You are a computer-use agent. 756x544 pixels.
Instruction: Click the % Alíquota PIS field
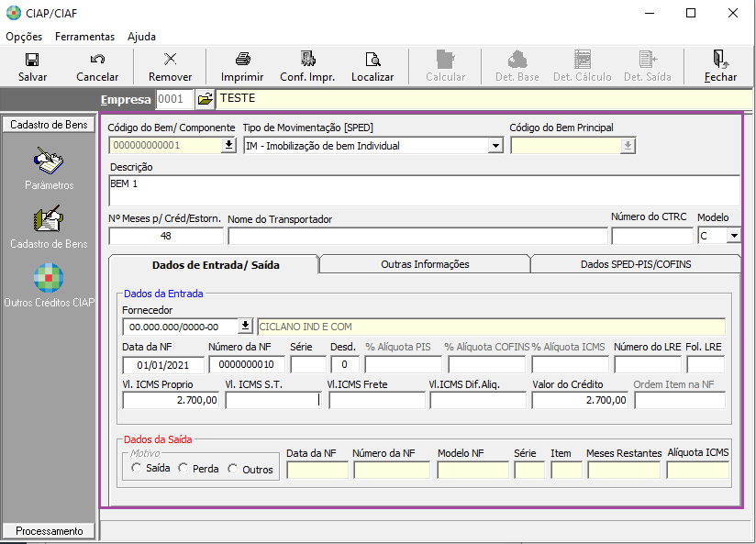403,364
